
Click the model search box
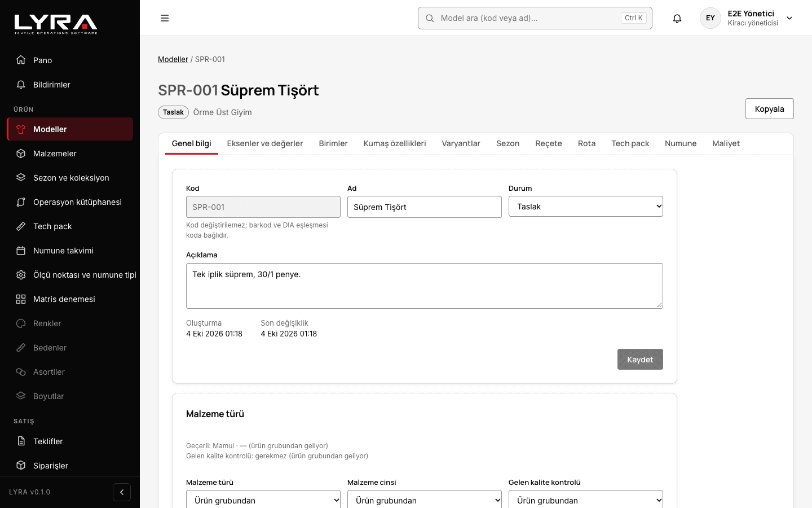point(535,18)
